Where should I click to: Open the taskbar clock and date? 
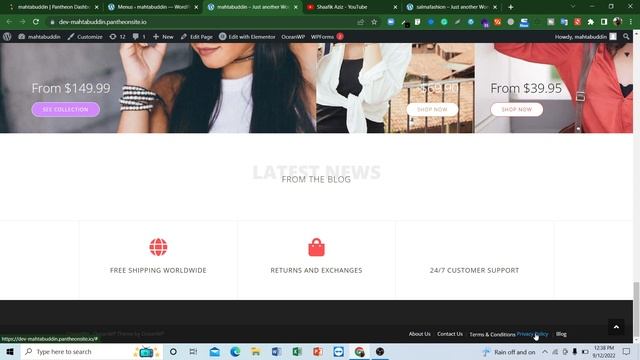click(604, 351)
